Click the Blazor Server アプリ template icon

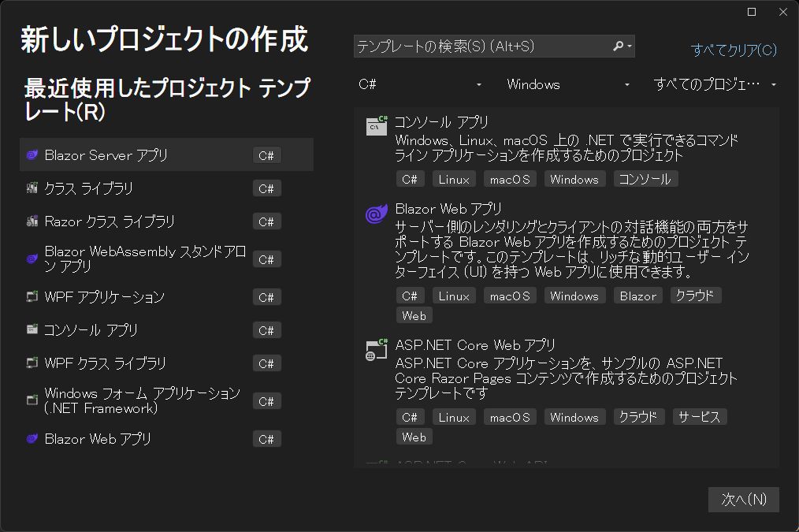tap(32, 155)
